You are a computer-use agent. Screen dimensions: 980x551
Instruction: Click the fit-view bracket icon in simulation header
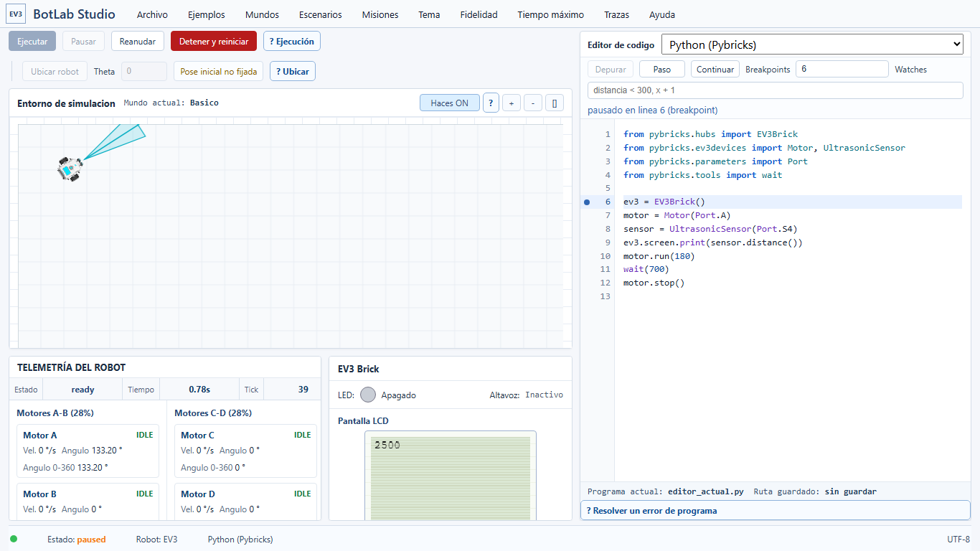tap(555, 103)
